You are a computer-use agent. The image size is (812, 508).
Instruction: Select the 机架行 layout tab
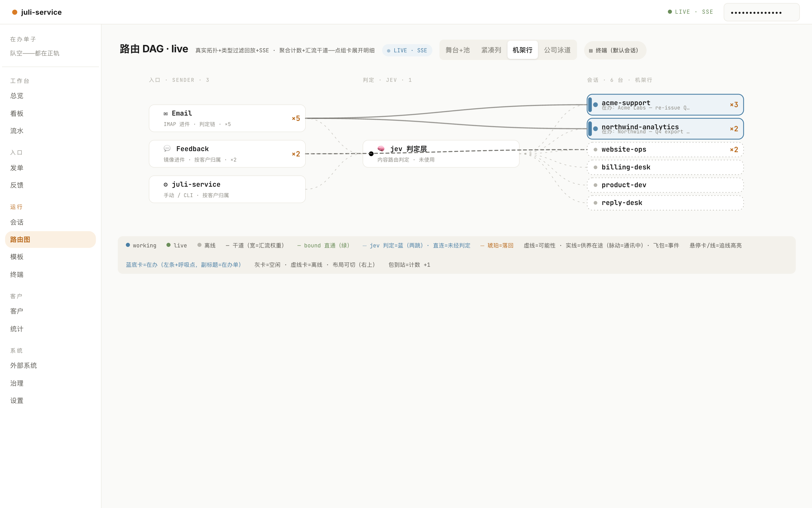point(522,50)
